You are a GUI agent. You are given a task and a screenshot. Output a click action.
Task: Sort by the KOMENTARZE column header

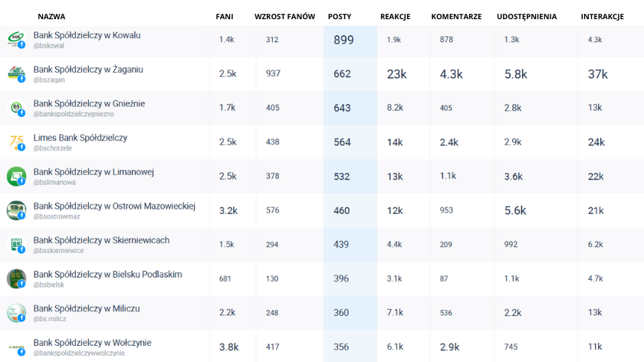[x=456, y=16]
